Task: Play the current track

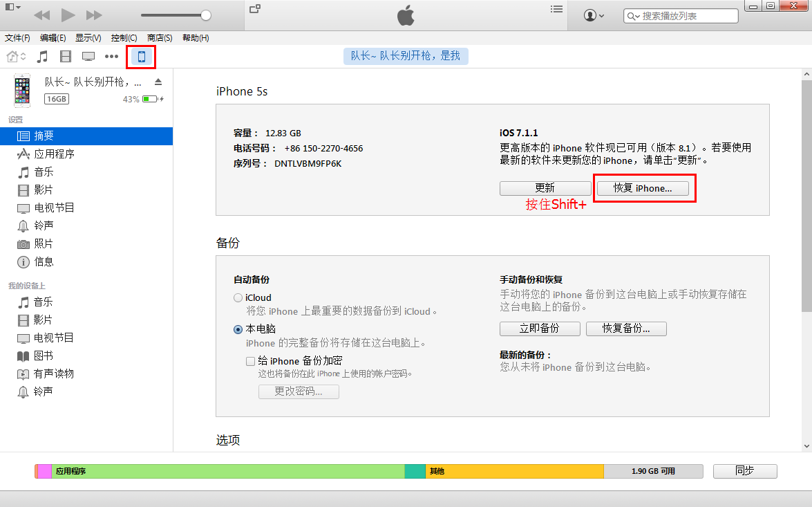Action: click(68, 15)
